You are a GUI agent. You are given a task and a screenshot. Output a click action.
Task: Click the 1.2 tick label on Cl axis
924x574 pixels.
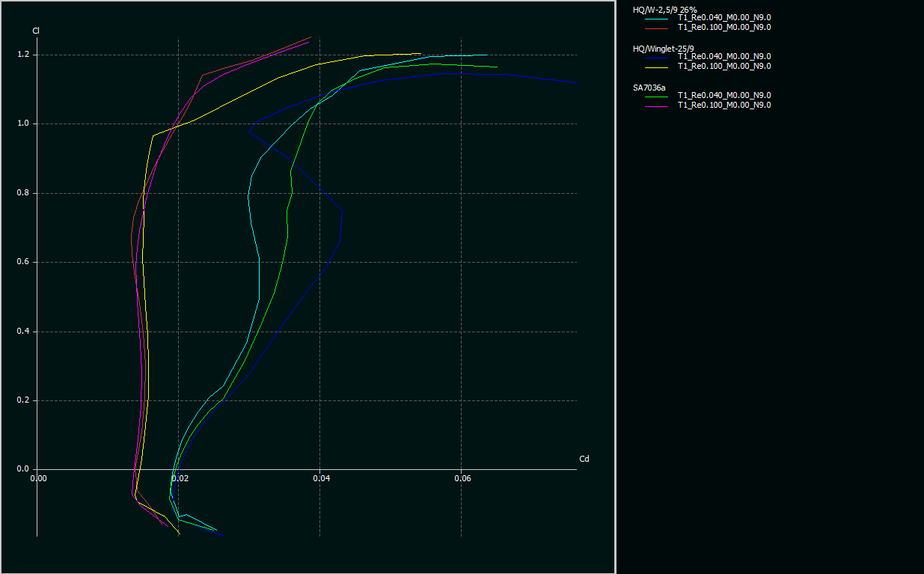click(23, 55)
